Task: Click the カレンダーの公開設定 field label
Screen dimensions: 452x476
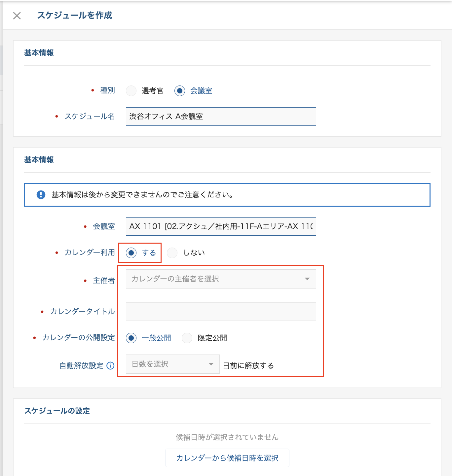Action: pos(79,338)
